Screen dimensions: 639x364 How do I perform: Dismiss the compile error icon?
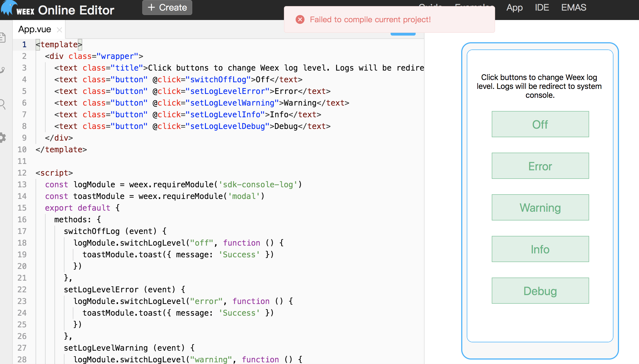300,19
